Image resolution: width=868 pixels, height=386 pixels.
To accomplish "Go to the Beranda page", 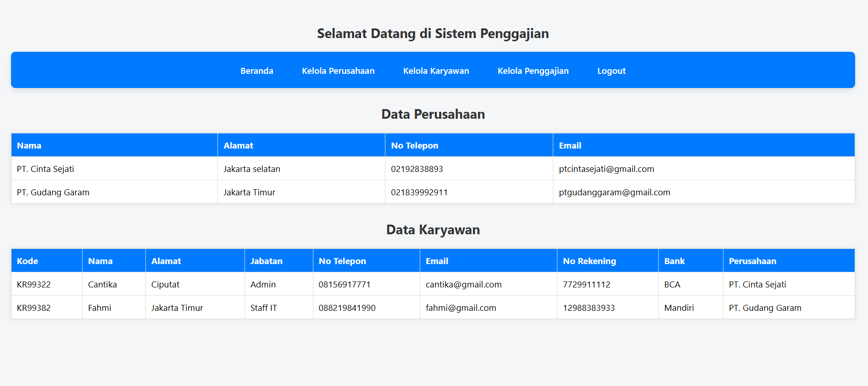I will (256, 71).
